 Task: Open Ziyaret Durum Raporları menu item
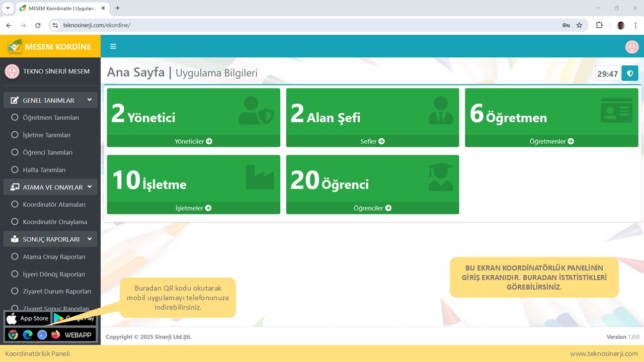57,292
